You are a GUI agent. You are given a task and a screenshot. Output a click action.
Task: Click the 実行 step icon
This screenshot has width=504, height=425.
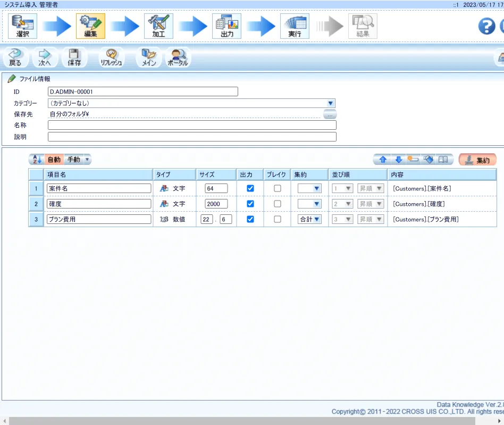pyautogui.click(x=295, y=26)
